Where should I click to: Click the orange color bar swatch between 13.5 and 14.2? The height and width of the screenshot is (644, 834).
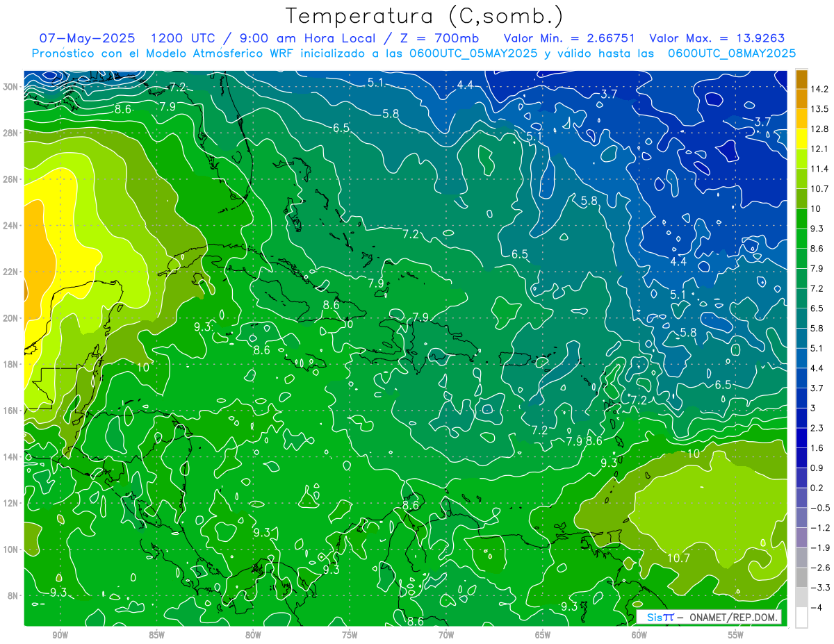pos(801,99)
